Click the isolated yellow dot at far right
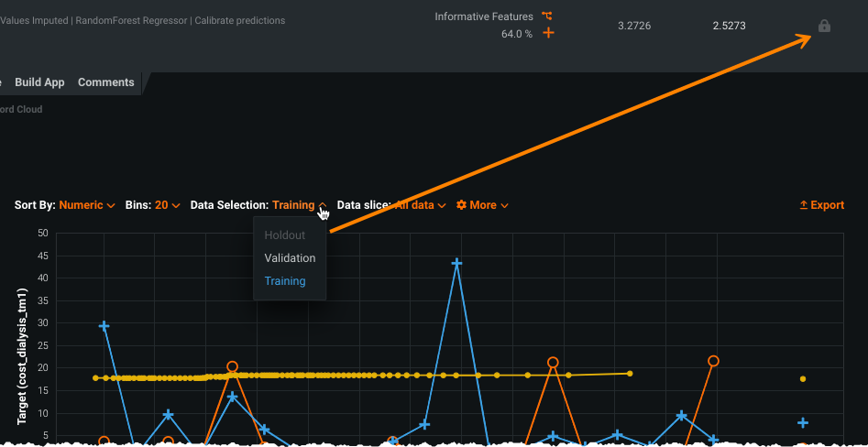868x447 pixels. pos(803,378)
